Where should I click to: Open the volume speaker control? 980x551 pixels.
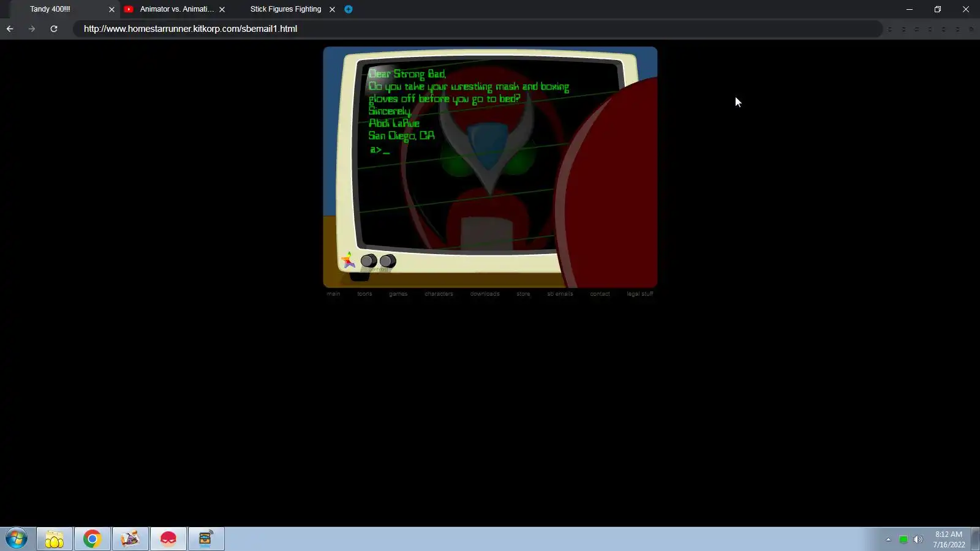pyautogui.click(x=918, y=539)
